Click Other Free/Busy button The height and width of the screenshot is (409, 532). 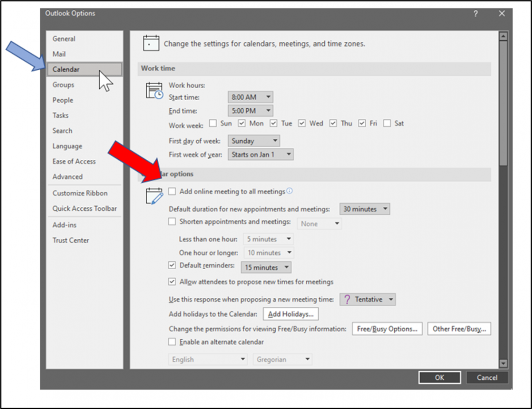(x=459, y=329)
